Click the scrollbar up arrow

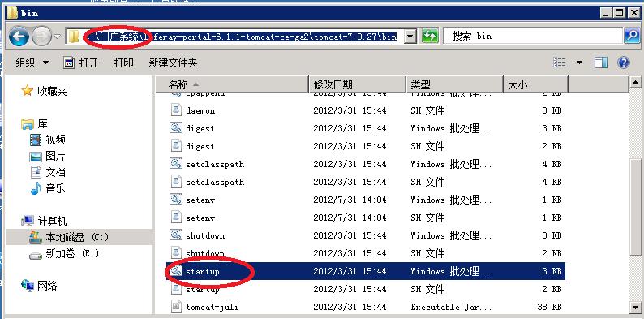[636, 83]
